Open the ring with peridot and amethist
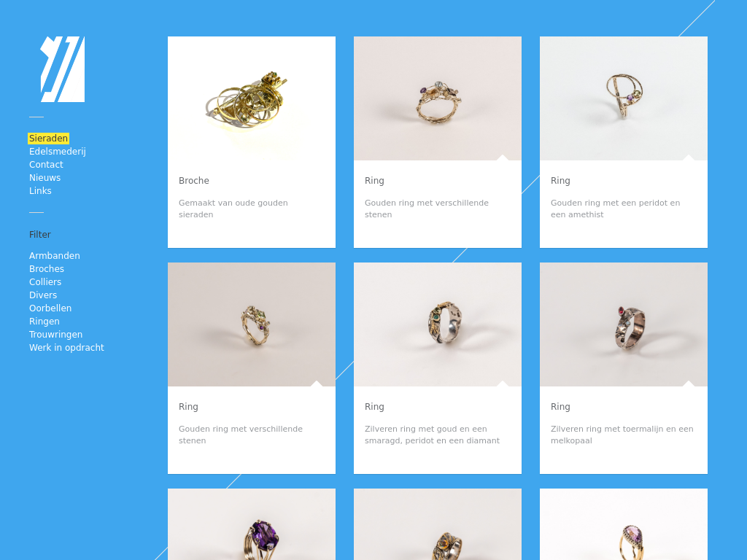Viewport: 747px width, 560px height. tap(623, 98)
